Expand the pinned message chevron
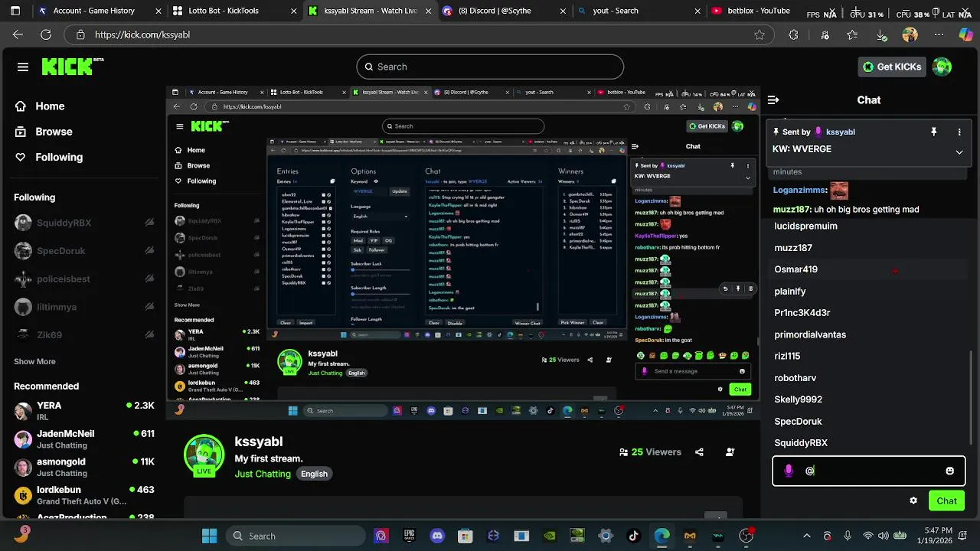 pos(959,152)
